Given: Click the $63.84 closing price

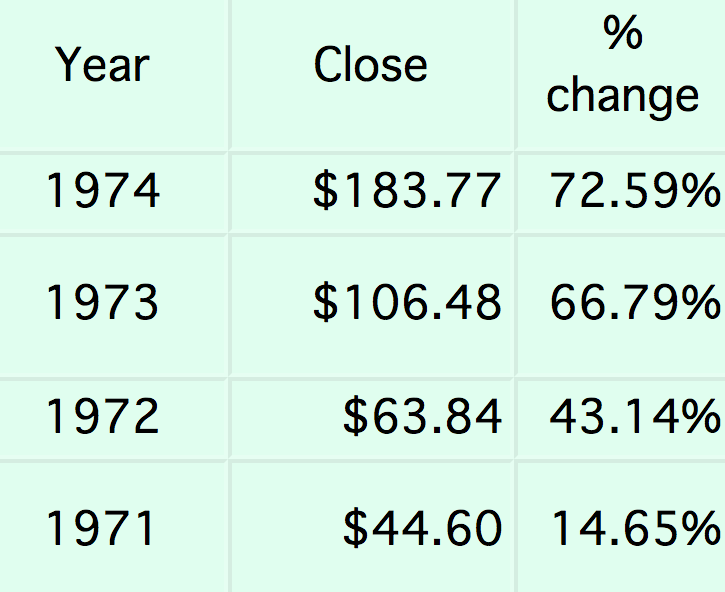Looking at the screenshot, I should [x=422, y=416].
